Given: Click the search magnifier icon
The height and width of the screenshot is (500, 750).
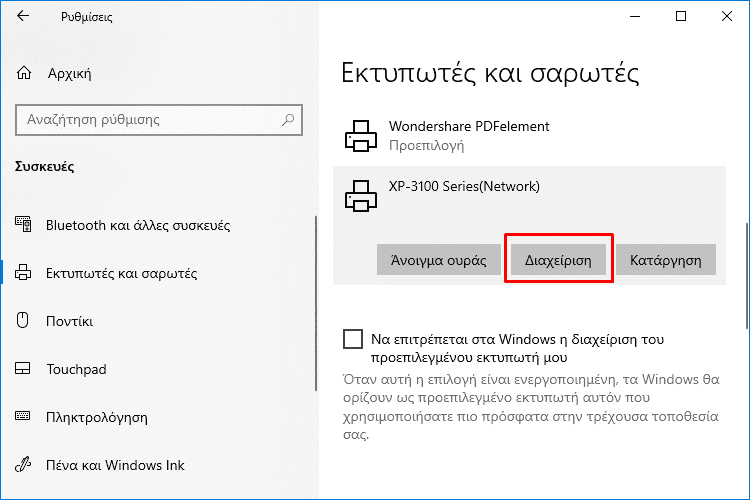Looking at the screenshot, I should click(x=288, y=119).
